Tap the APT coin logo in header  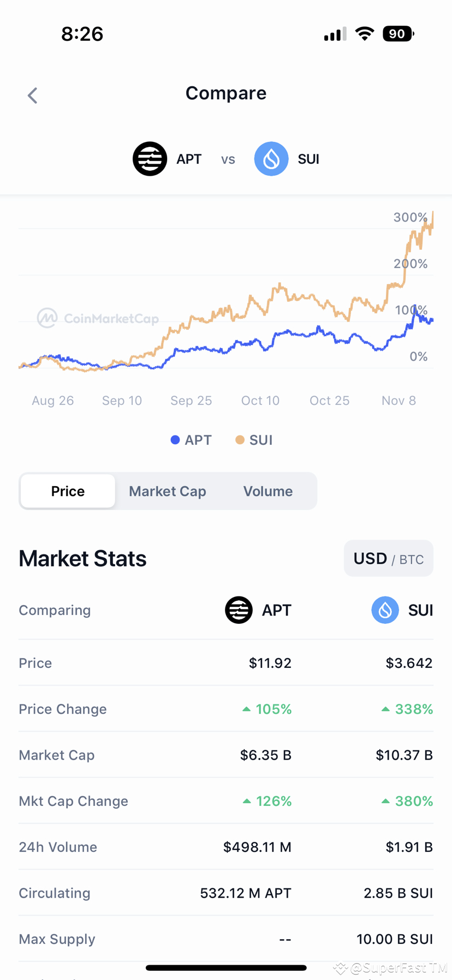[150, 159]
